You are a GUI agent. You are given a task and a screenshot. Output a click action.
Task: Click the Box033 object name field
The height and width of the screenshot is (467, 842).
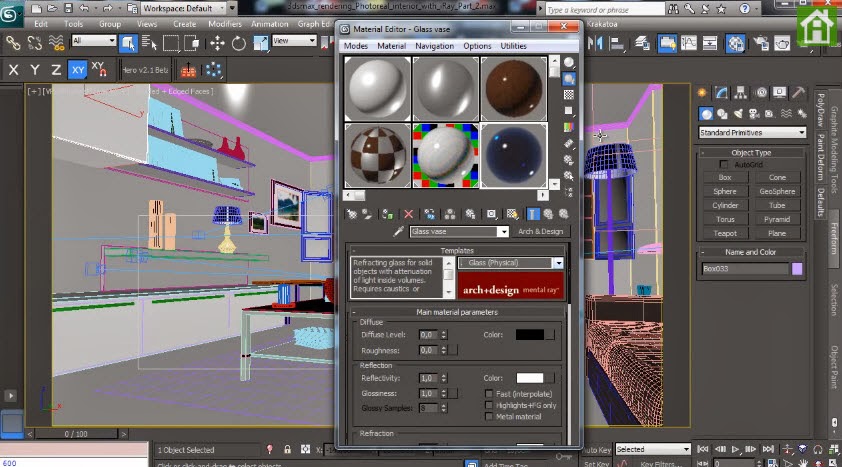pyautogui.click(x=745, y=269)
